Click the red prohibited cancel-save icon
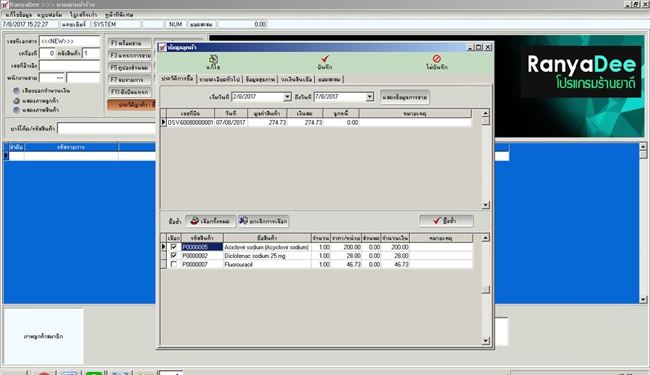Image resolution: width=650 pixels, height=375 pixels. 437,58
